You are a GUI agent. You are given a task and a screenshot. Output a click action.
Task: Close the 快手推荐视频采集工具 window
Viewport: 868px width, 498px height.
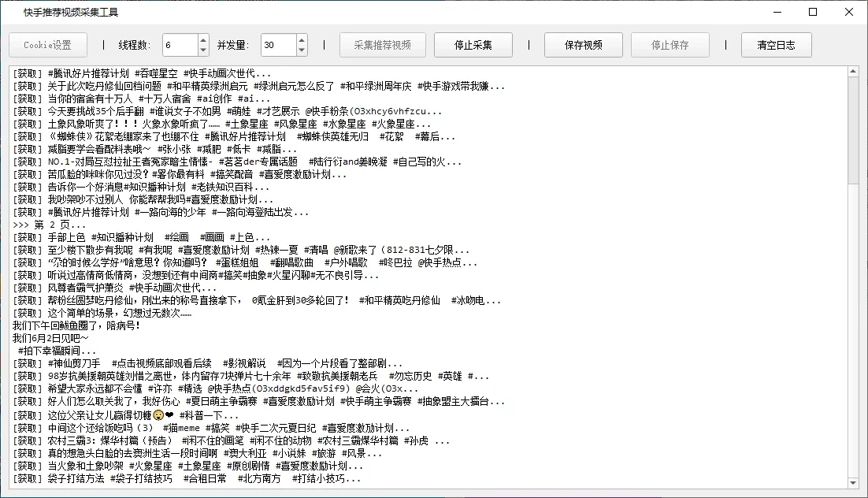(x=848, y=12)
